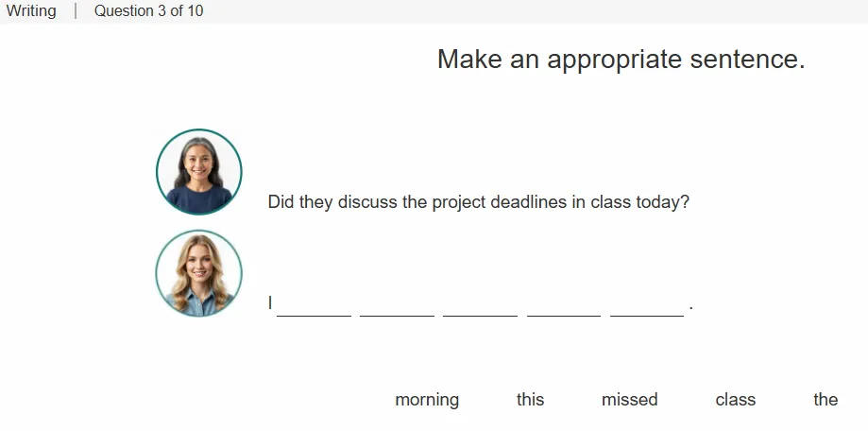This screenshot has height=431, width=868.
Task: Click the blonde woman's avatar
Action: (198, 273)
